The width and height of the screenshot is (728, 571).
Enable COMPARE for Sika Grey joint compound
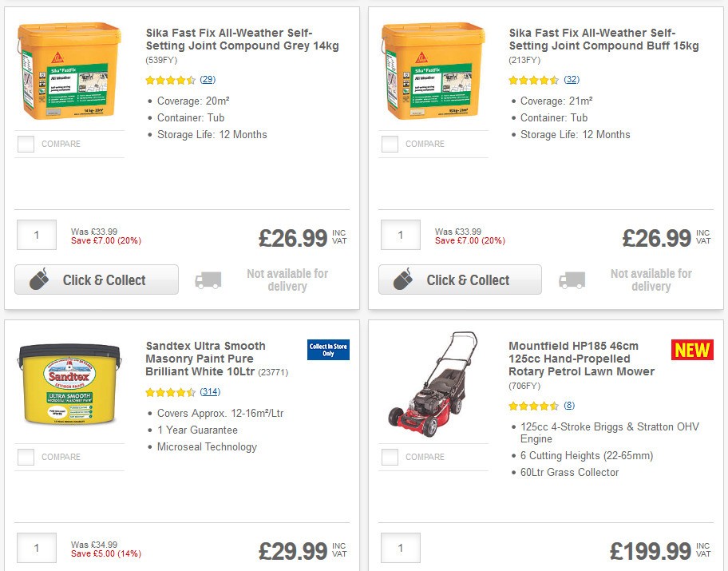pyautogui.click(x=25, y=144)
